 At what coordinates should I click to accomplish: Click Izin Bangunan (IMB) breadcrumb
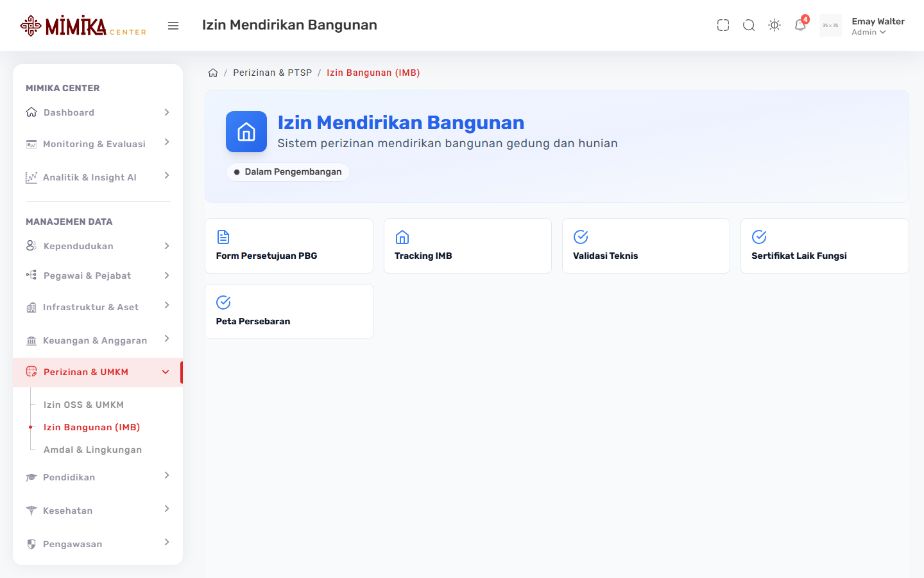pyautogui.click(x=373, y=73)
